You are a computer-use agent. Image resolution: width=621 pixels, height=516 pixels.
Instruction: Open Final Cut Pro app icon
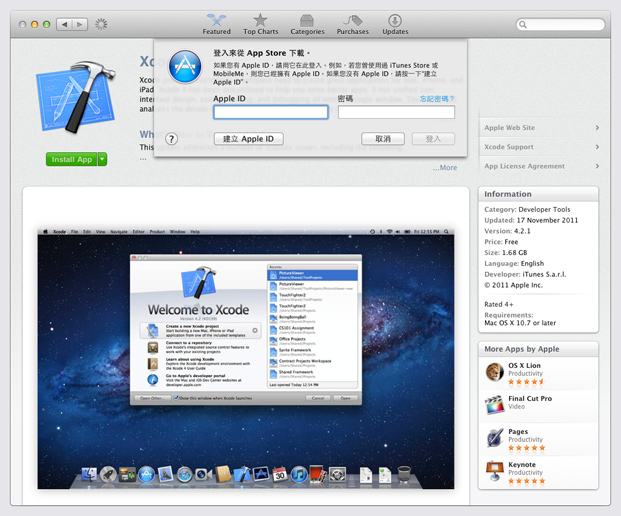coord(495,405)
